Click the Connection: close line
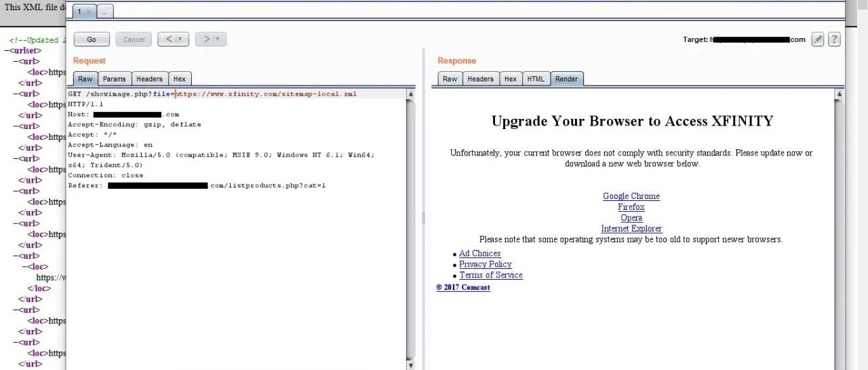 click(x=105, y=175)
